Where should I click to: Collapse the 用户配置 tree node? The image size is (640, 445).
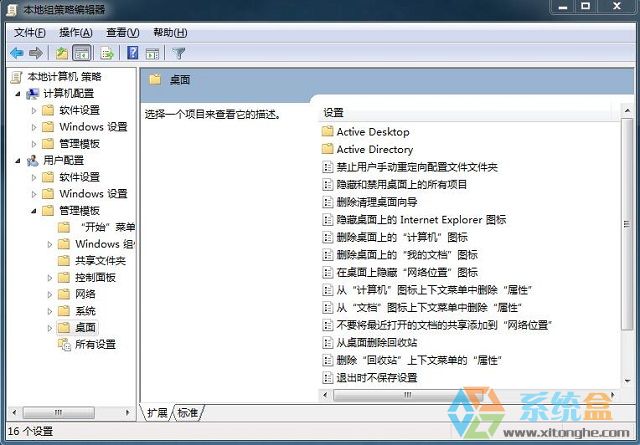click(18, 161)
